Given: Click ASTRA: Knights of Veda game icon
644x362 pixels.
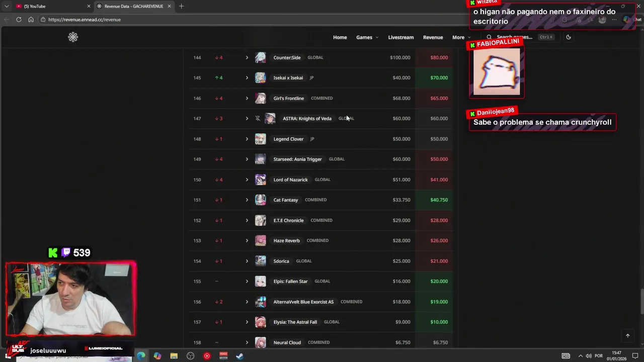Looking at the screenshot, I should (270, 119).
